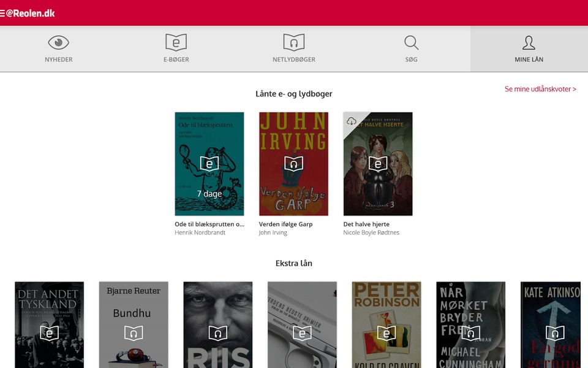Open the Verdens bedste krimier e-book cover

[x=302, y=325]
